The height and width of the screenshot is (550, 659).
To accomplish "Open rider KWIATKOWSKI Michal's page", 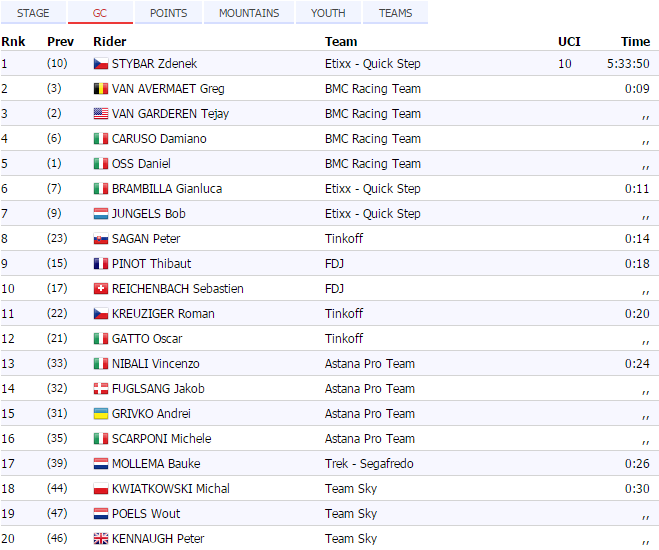I will point(170,489).
